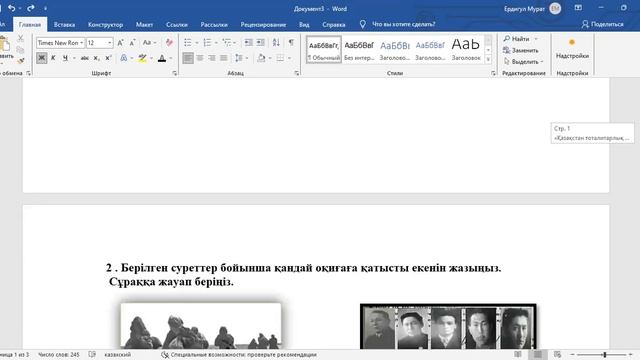The width and height of the screenshot is (640, 360).
Task: Open the change case dropdown
Action: [149, 43]
